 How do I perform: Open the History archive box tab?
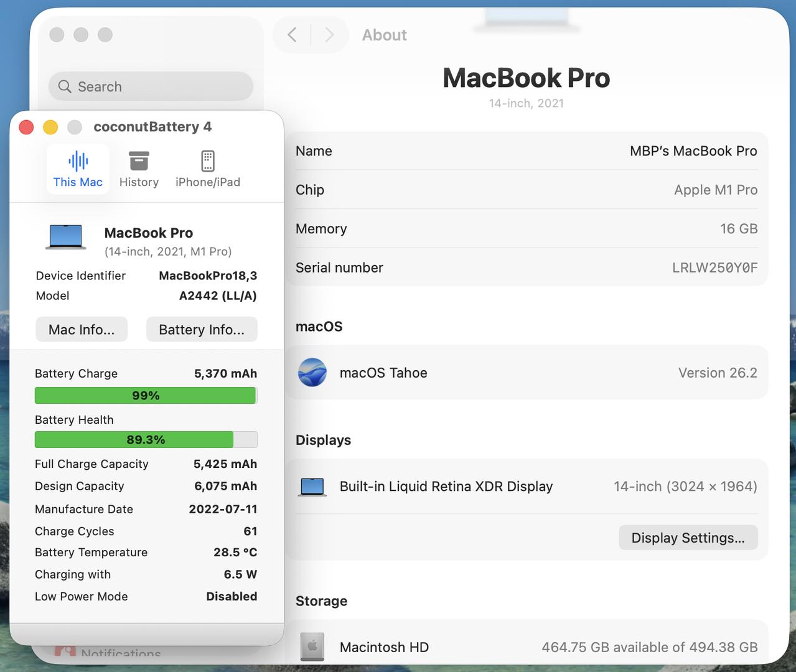coord(139,162)
